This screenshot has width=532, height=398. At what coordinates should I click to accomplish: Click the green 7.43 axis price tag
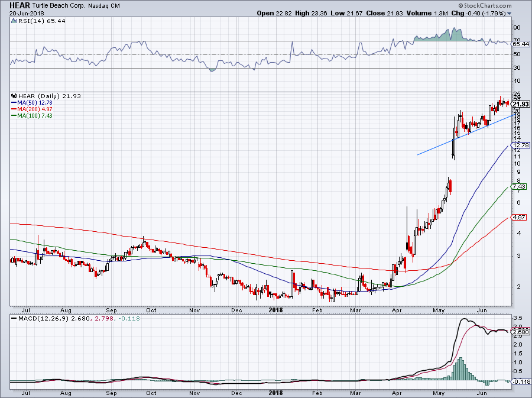click(x=518, y=186)
